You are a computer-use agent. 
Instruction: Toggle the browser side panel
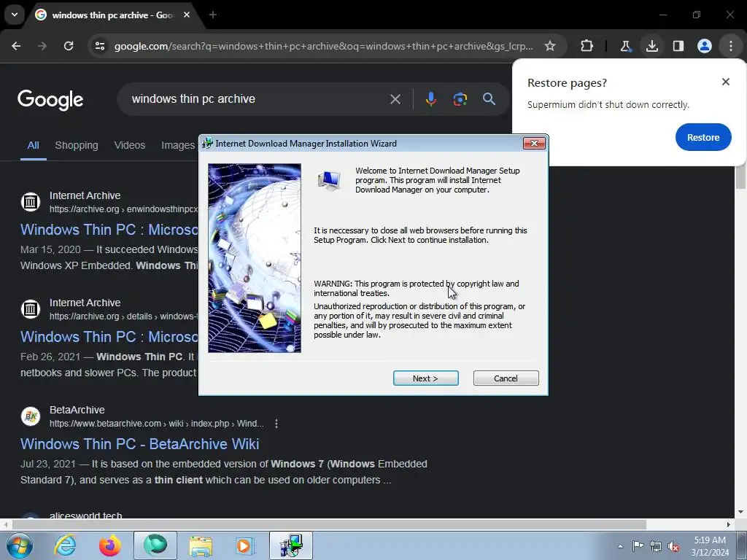pos(678,46)
